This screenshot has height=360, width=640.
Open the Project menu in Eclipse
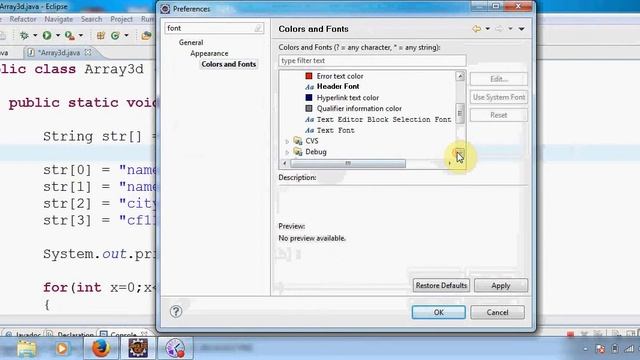click(121, 19)
